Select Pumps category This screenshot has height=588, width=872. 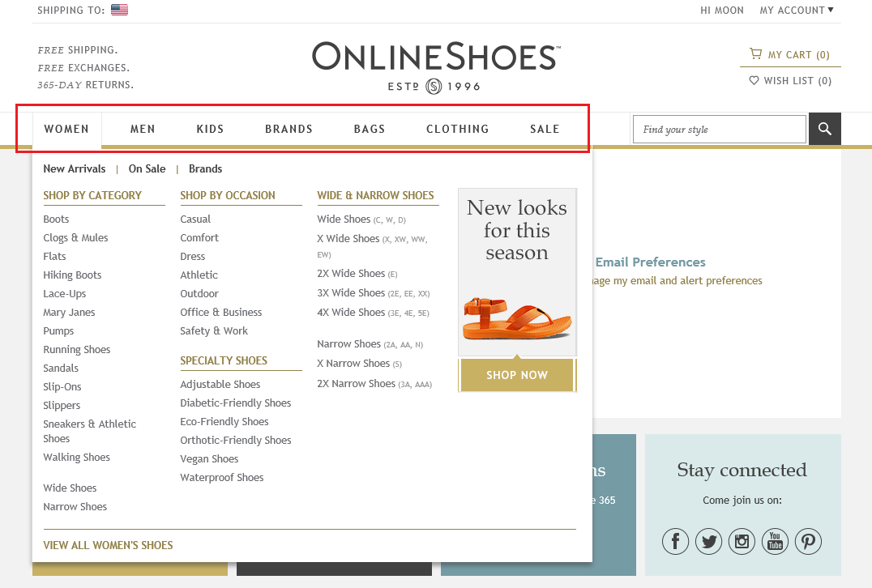(58, 330)
